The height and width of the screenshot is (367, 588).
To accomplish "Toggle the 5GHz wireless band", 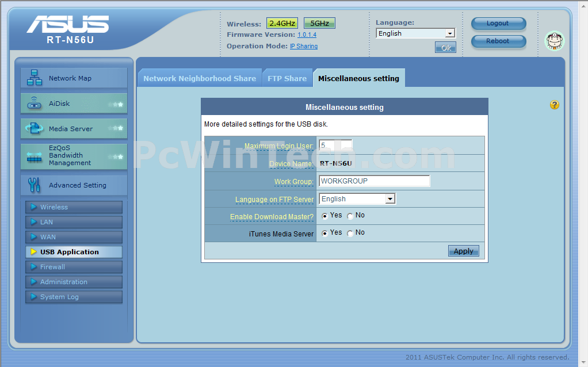I will pyautogui.click(x=319, y=23).
